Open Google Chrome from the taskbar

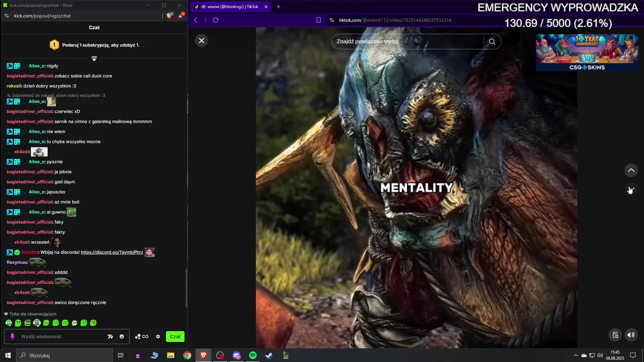coord(187,355)
